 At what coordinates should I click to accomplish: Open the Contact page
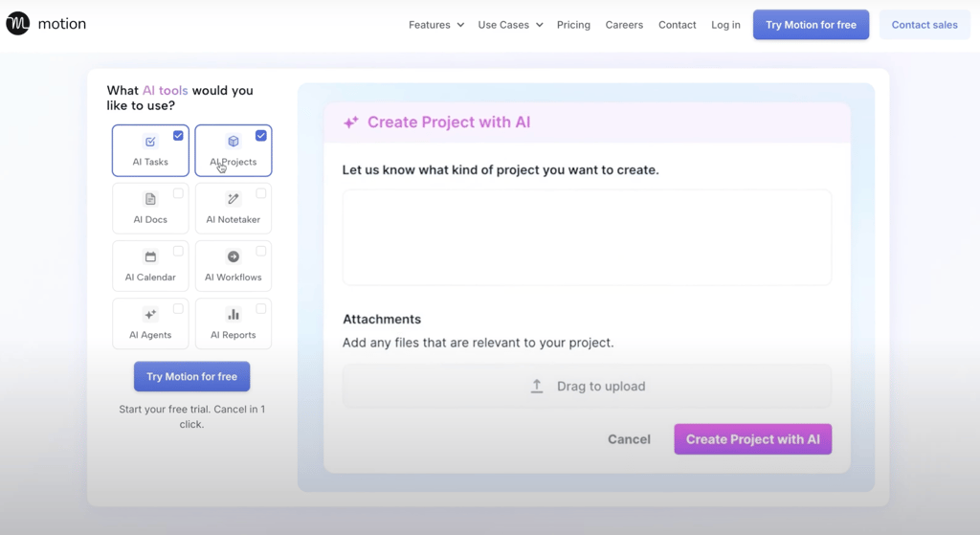(677, 25)
